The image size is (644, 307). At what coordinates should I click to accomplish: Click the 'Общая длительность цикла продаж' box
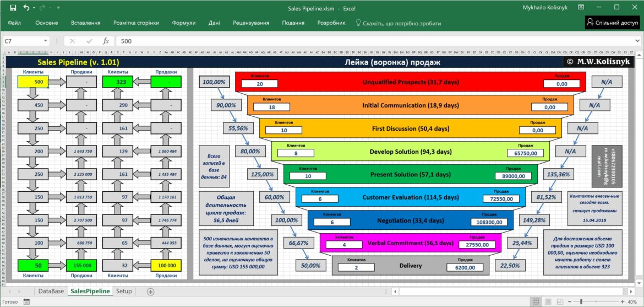(x=226, y=209)
